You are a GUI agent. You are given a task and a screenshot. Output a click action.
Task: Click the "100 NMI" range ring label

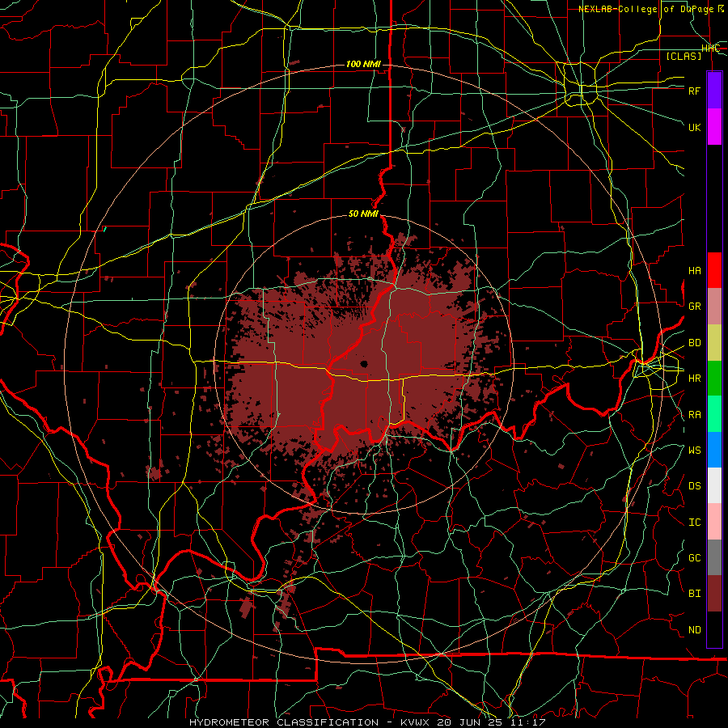[363, 64]
